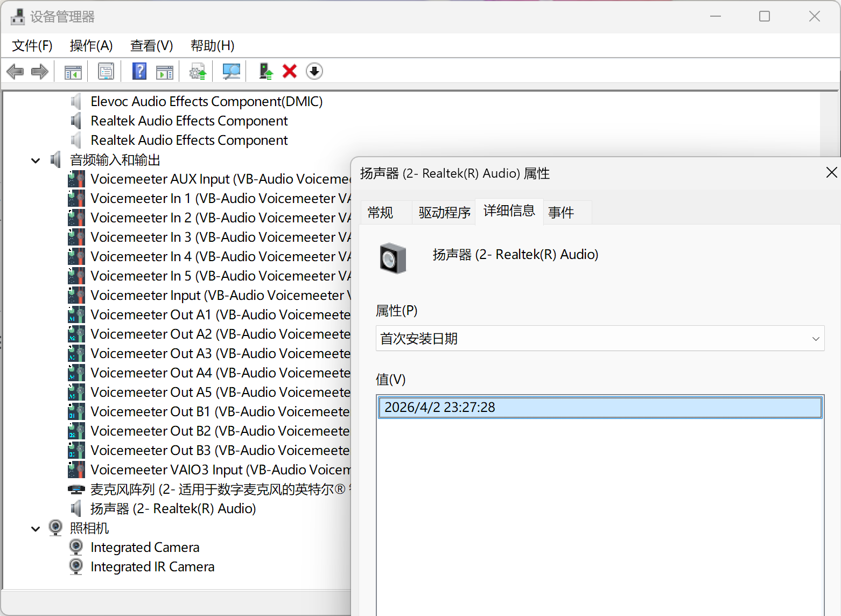Open the 操作(A) menu
Screen dimensions: 841x616
pos(92,46)
